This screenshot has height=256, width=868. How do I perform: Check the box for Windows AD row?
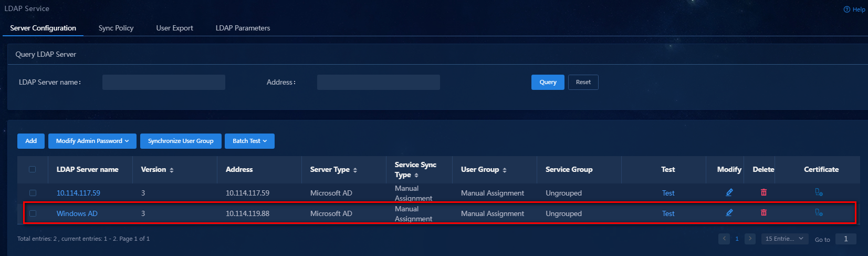33,213
